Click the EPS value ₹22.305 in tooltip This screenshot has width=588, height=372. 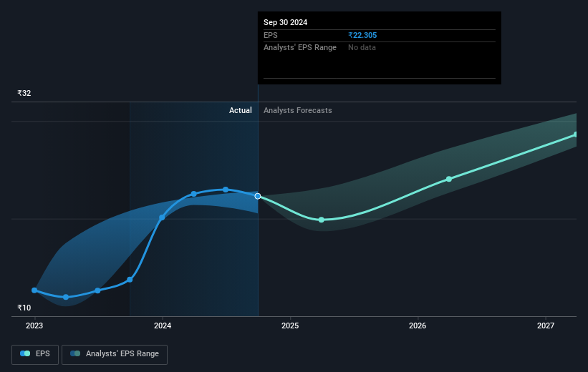[x=362, y=35]
